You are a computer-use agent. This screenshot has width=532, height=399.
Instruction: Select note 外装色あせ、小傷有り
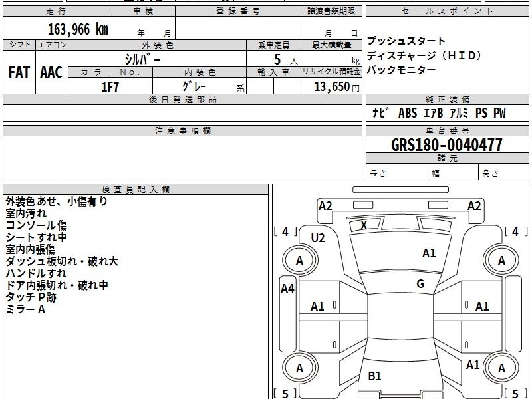[57, 201]
